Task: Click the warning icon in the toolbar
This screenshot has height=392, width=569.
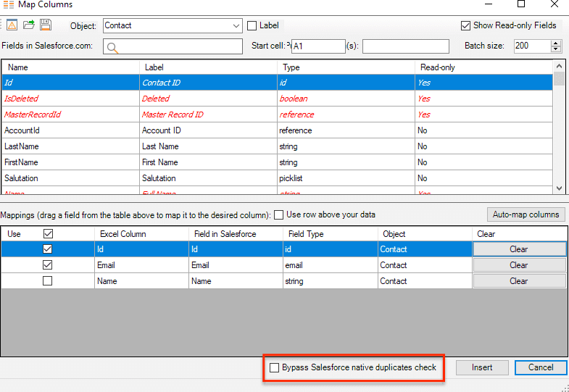Action: 12,25
